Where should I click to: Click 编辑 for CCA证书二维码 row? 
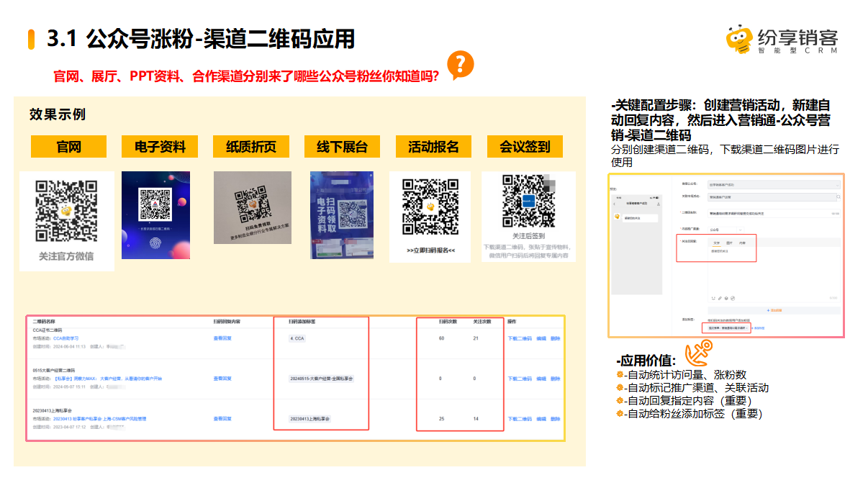click(x=541, y=338)
